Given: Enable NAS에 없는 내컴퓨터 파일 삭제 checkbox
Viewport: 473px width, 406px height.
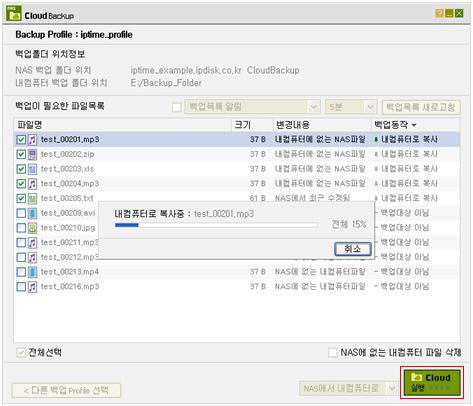Looking at the screenshot, I should [333, 352].
